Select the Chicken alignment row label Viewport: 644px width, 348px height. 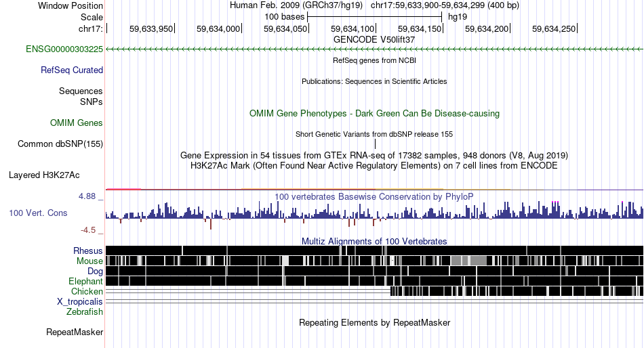pyautogui.click(x=87, y=291)
